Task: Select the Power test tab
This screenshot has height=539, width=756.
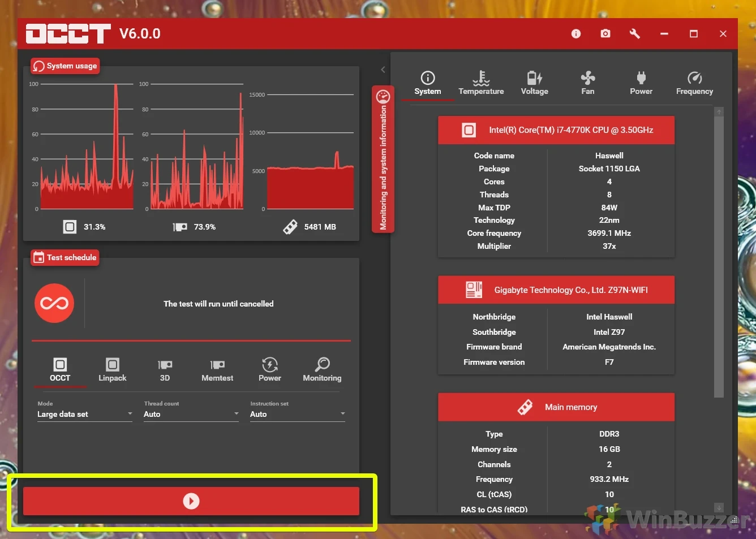Action: click(x=270, y=370)
